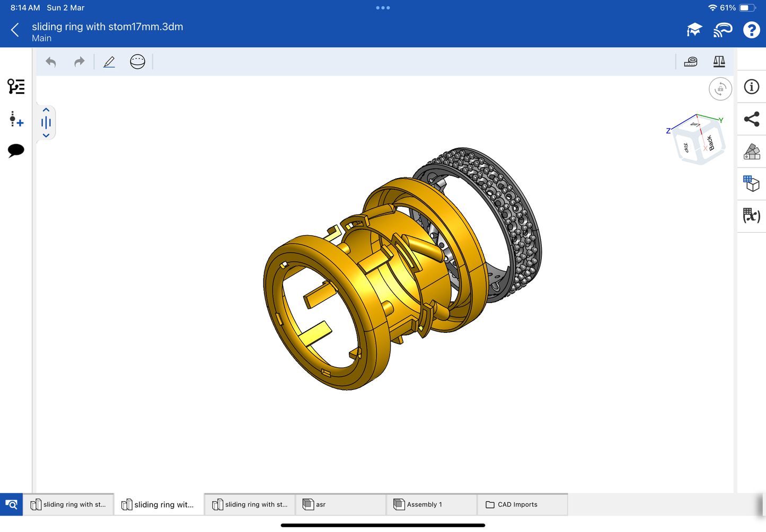Start a new sketch with pencil tool
This screenshot has height=532, width=766.
109,62
